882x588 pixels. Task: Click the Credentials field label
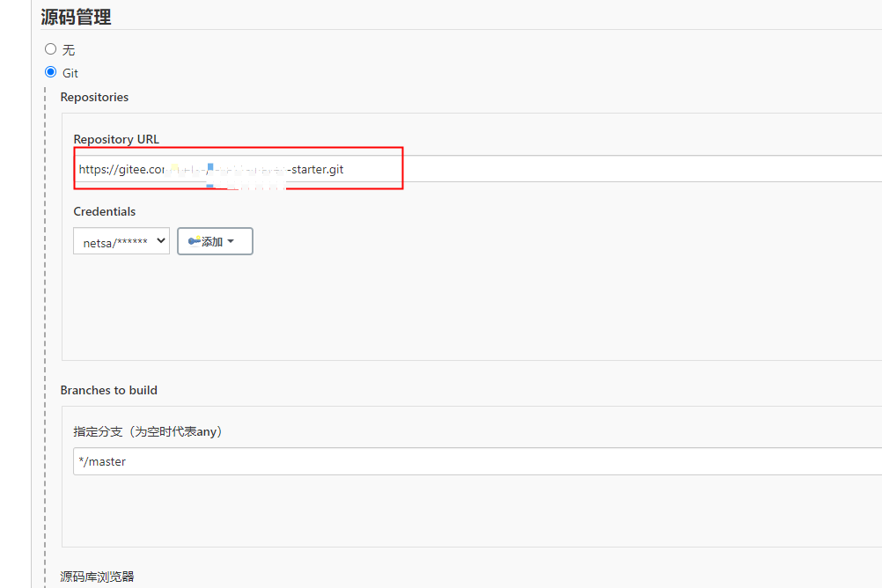(105, 211)
